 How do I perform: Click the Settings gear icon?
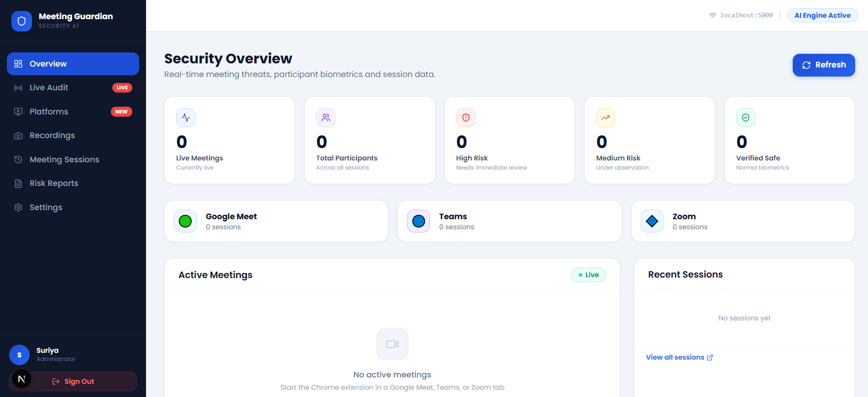click(18, 207)
